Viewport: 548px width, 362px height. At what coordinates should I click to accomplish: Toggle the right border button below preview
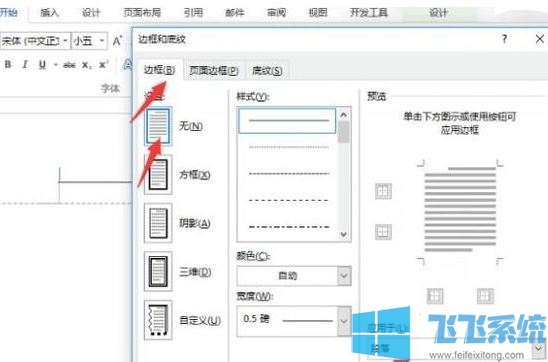485,296
